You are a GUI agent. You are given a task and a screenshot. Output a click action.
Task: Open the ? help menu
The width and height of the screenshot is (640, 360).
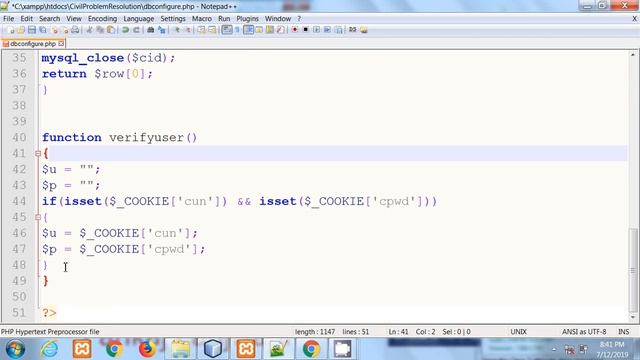(299, 19)
